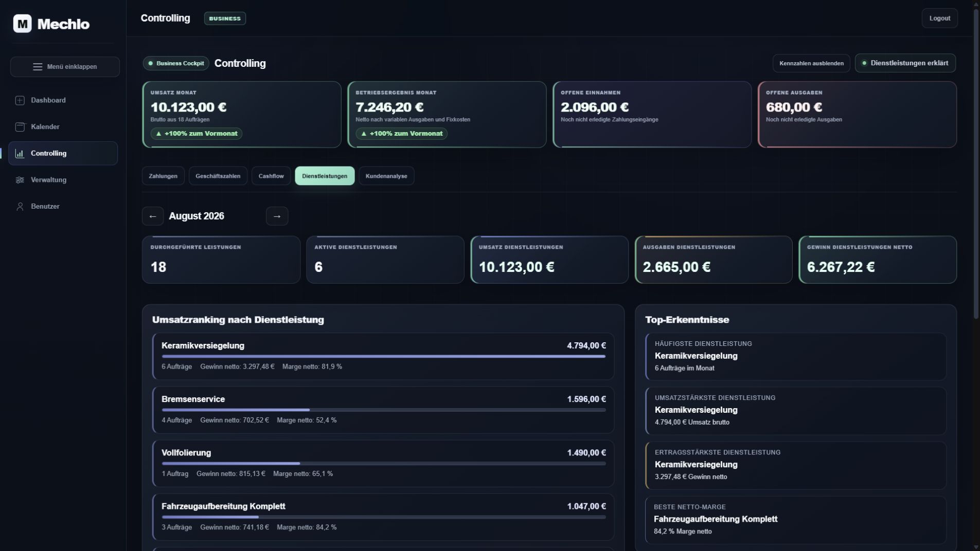Click the Ausgaben Dienstleistungen stat card
This screenshot has width=980, height=551.
click(714, 260)
